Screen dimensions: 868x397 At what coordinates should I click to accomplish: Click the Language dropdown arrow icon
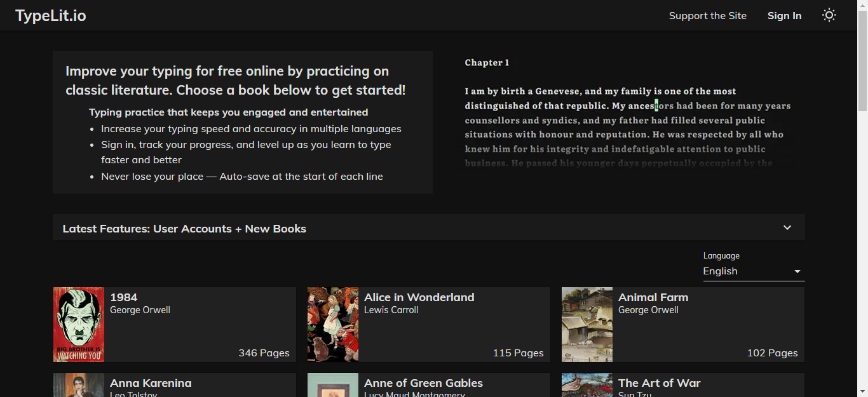click(797, 272)
